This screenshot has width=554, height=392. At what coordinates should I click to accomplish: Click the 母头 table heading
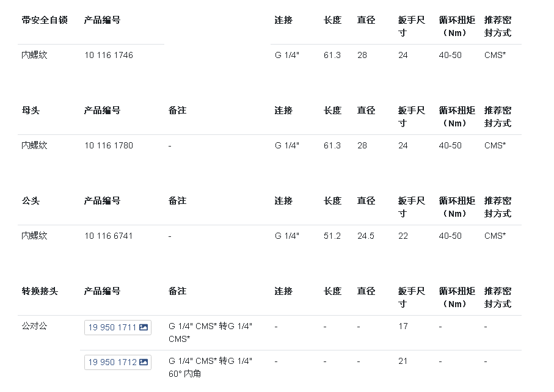(31, 111)
